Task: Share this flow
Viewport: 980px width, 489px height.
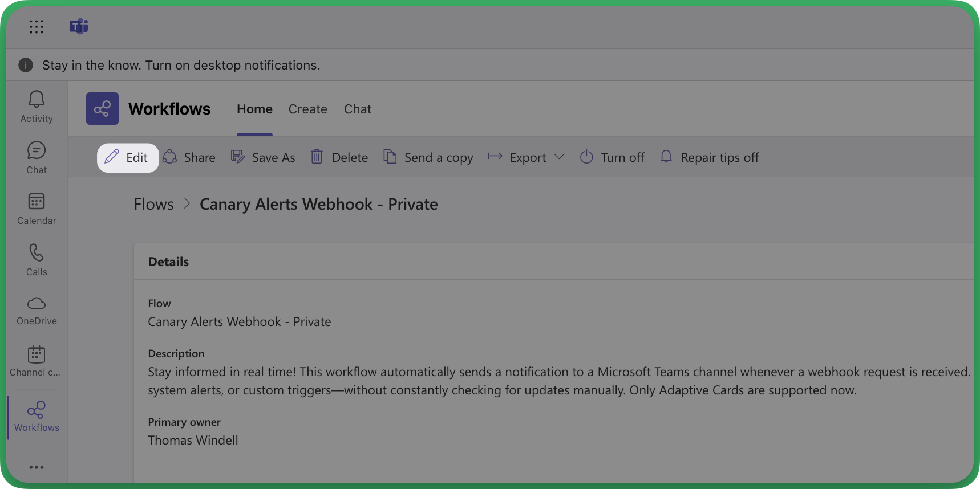Action: (189, 157)
